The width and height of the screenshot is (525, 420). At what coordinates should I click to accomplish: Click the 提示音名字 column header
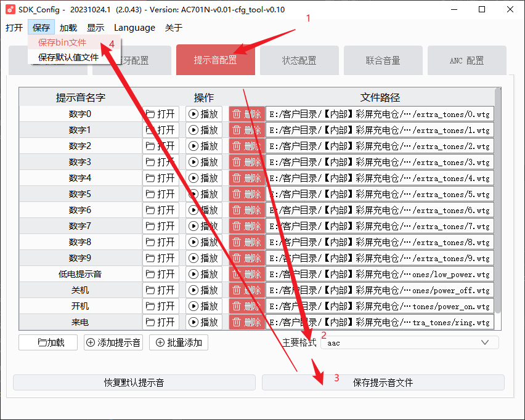(x=81, y=97)
